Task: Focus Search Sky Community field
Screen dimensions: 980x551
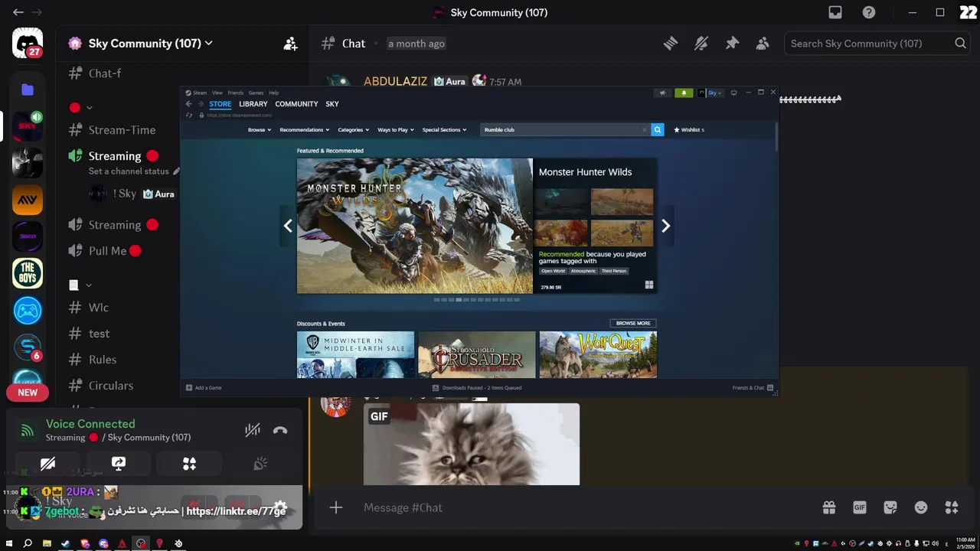Action: (877, 44)
